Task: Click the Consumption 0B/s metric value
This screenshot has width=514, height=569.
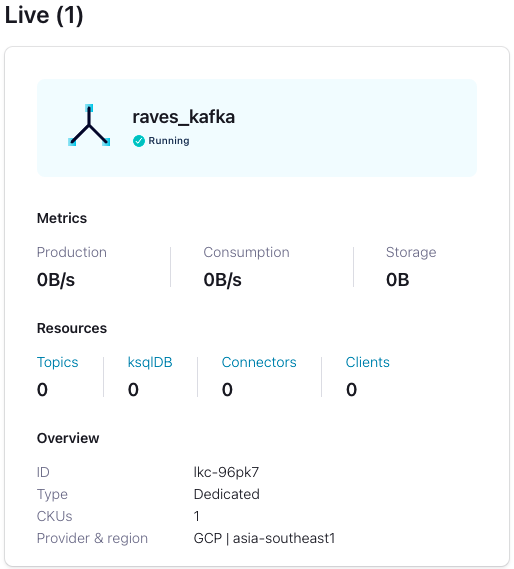Action: point(222,280)
